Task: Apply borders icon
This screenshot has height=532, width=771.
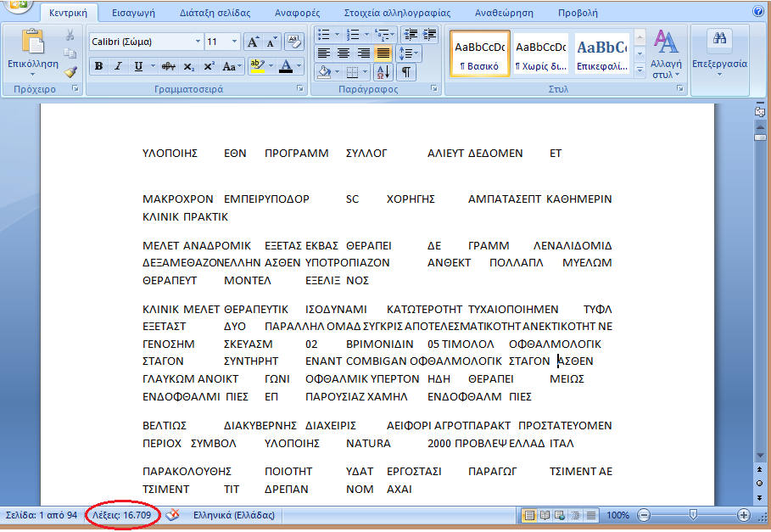Action: click(352, 72)
